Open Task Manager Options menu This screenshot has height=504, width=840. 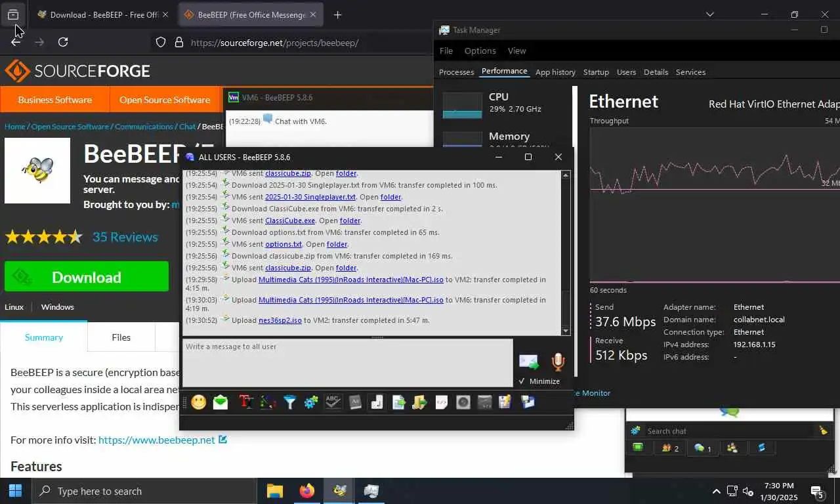480,51
